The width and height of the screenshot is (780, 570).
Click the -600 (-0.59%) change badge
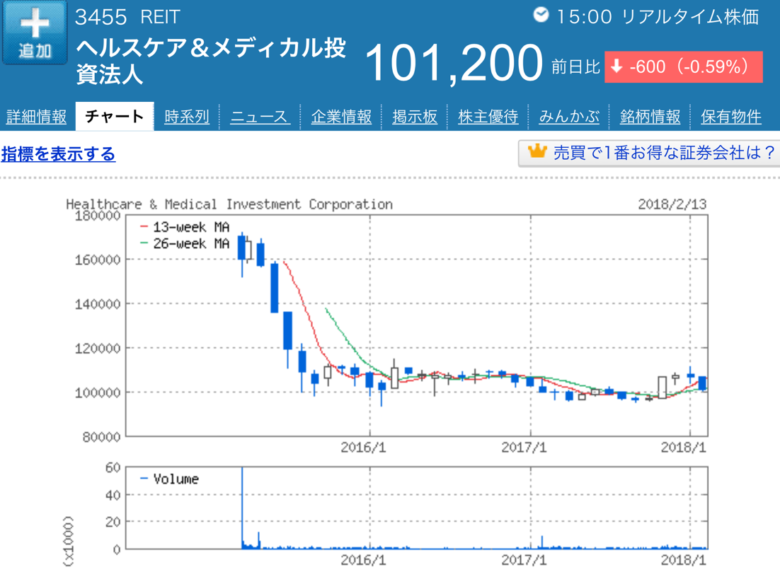683,67
